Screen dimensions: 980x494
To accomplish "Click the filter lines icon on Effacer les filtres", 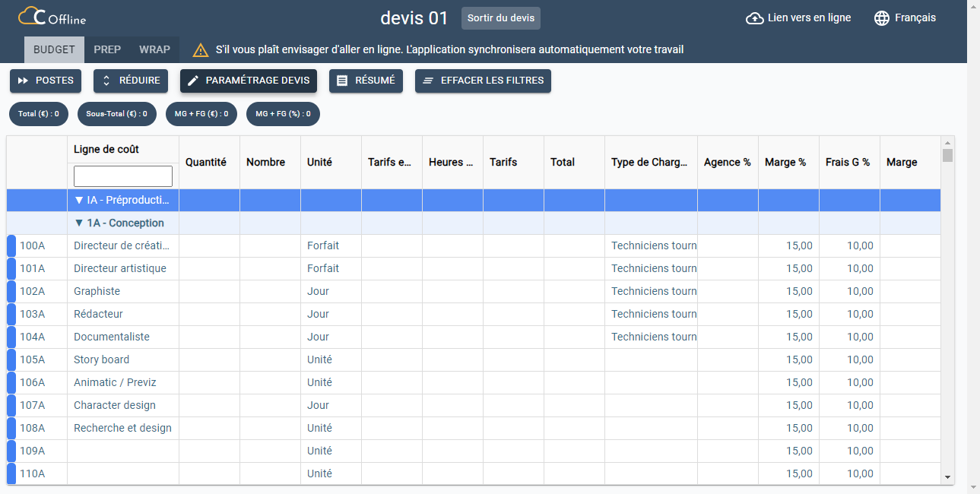I will point(428,81).
